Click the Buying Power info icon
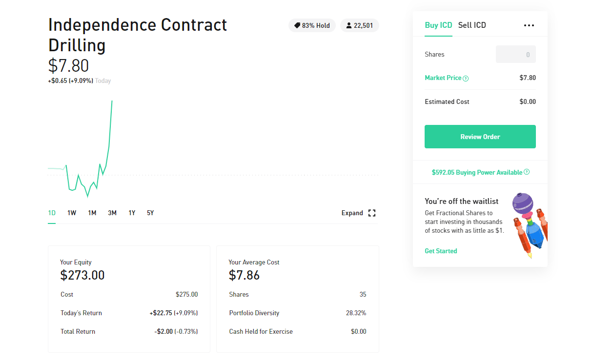This screenshot has height=364, width=593. click(x=527, y=172)
